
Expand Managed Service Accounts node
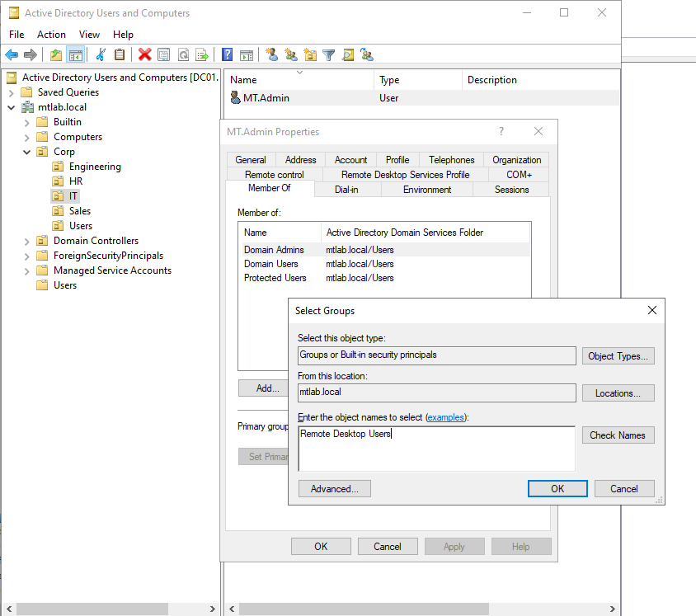click(27, 271)
